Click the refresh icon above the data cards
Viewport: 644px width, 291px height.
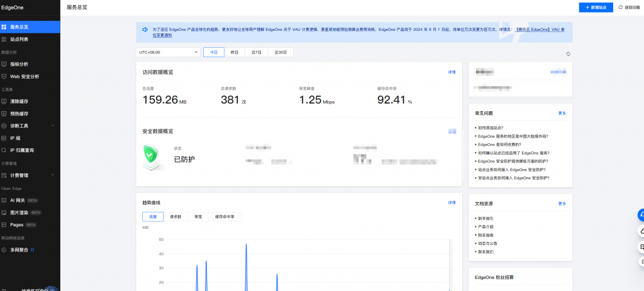tap(568, 54)
